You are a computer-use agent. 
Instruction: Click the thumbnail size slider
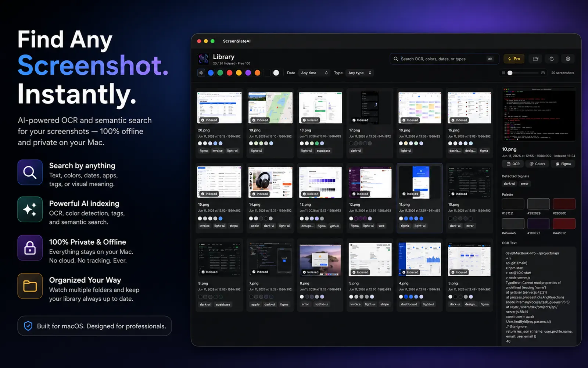click(x=523, y=73)
